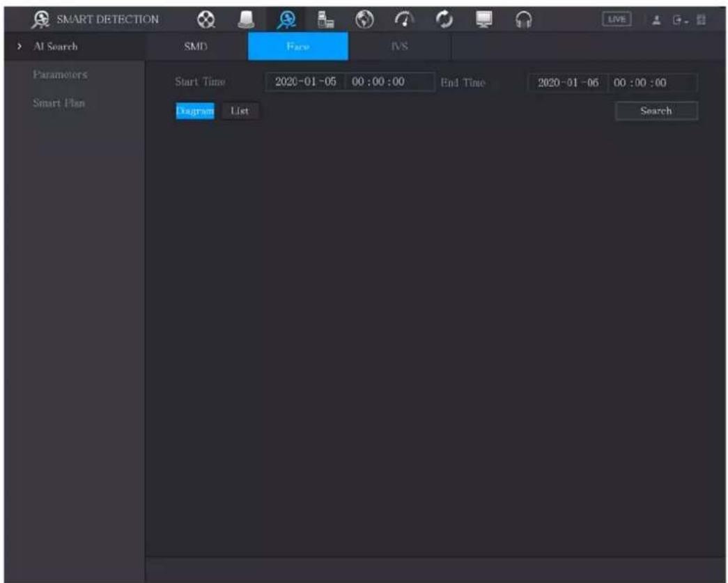Switch to the SMD tab
The width and height of the screenshot is (728, 583).
coord(196,47)
